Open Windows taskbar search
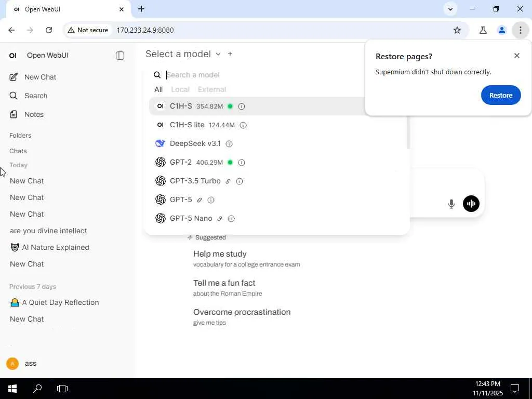 pyautogui.click(x=37, y=389)
